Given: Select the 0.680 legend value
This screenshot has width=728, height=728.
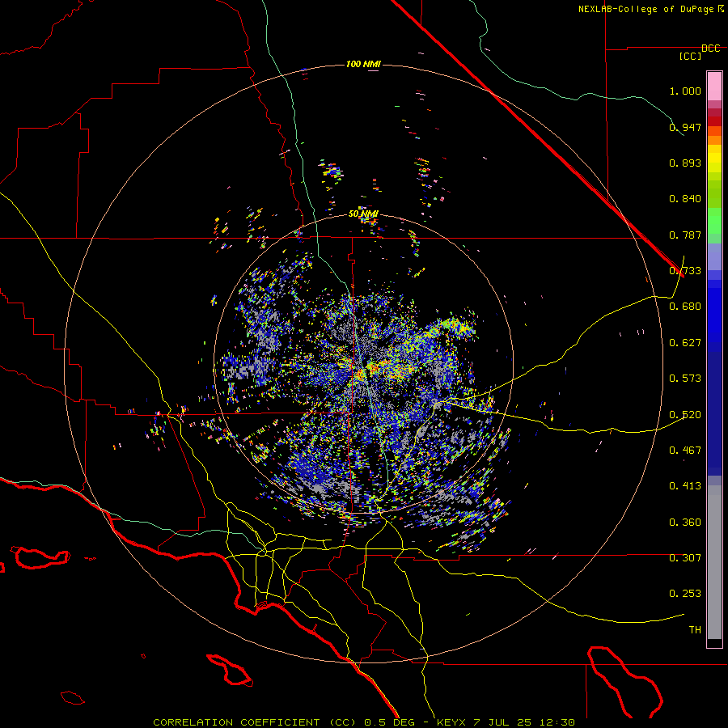Looking at the screenshot, I should tap(685, 307).
